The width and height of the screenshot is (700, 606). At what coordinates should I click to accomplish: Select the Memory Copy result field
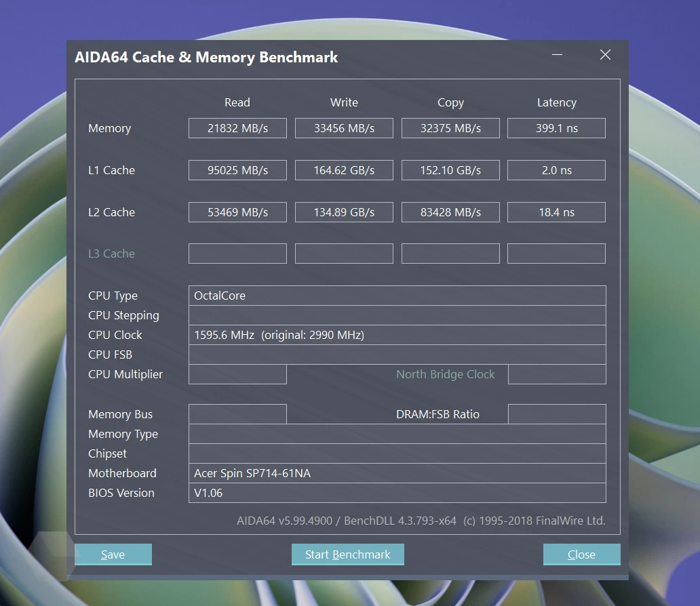point(450,128)
